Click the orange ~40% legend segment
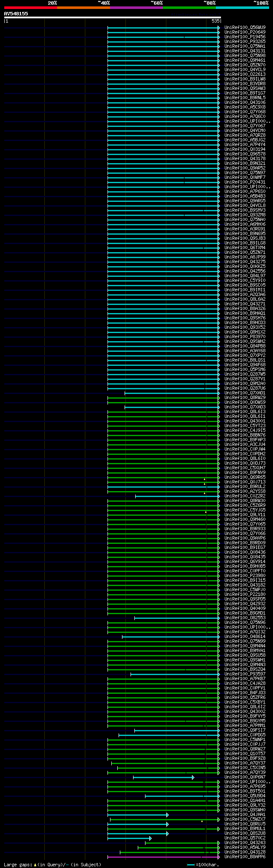The height and width of the screenshot is (868, 273). pyautogui.click(x=84, y=8)
